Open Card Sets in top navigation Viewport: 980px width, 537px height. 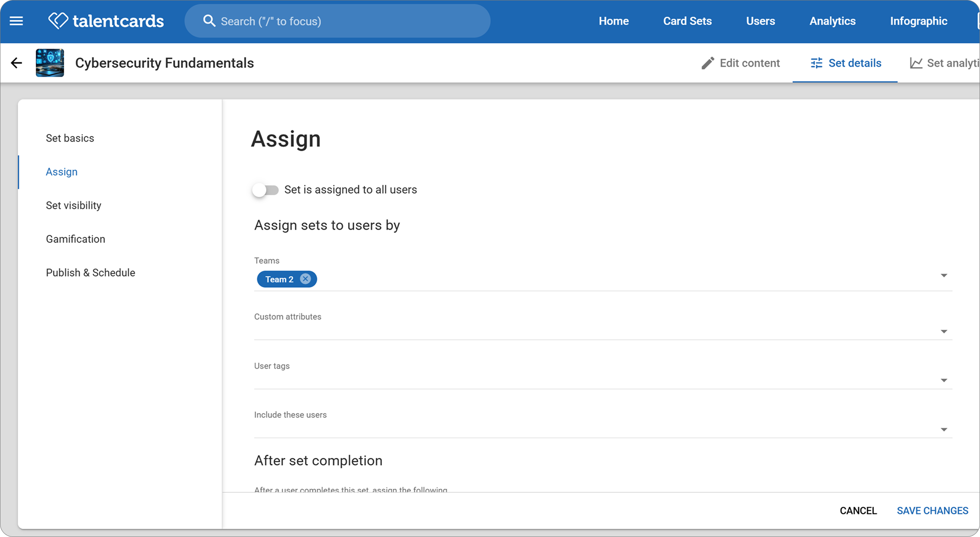click(x=687, y=21)
